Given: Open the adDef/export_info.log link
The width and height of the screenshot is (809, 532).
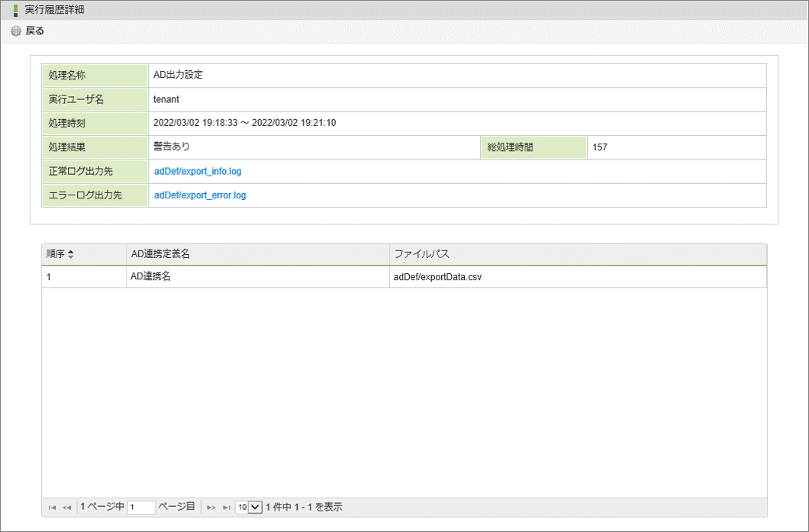Looking at the screenshot, I should [198, 172].
